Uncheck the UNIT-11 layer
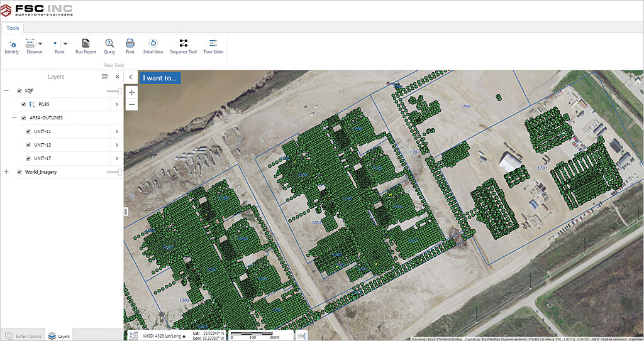 pos(28,131)
